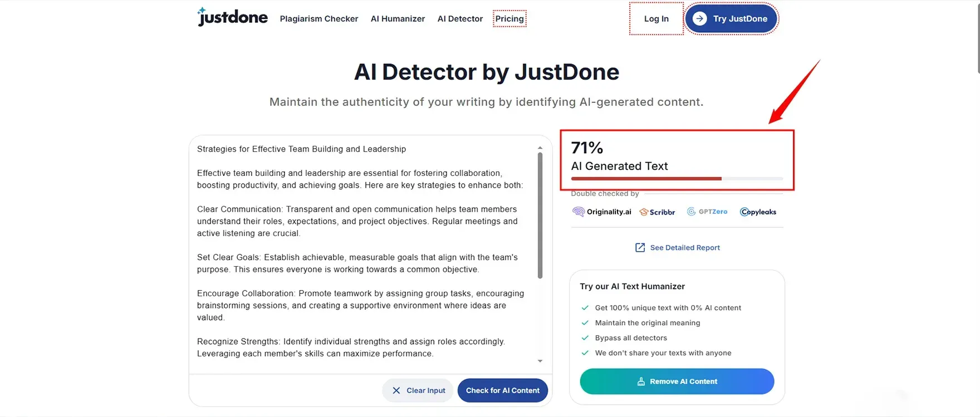
Task: Click the '71%' score value
Action: click(587, 148)
